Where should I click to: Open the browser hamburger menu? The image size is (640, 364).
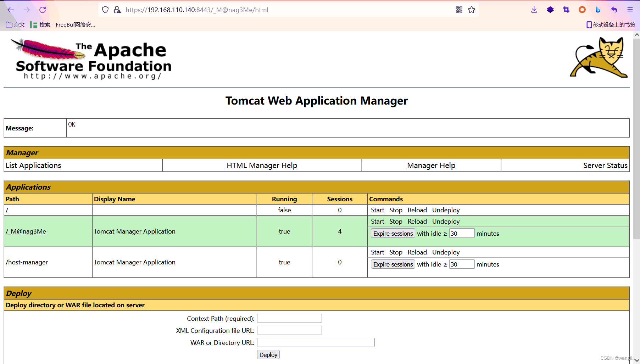point(630,10)
